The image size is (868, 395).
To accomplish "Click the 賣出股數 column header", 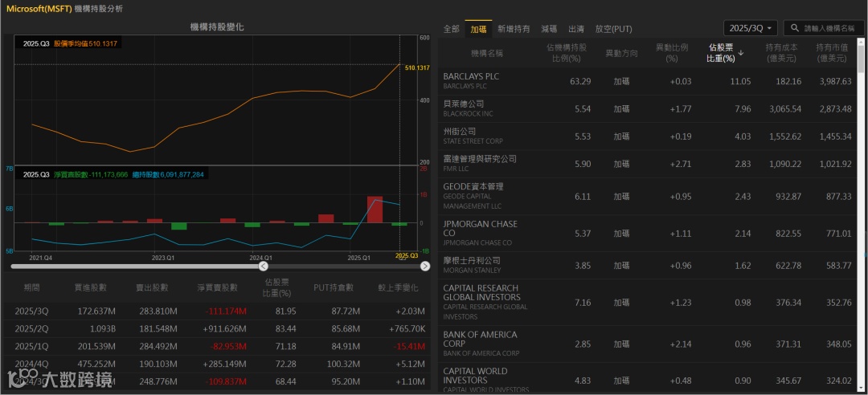I will point(152,287).
